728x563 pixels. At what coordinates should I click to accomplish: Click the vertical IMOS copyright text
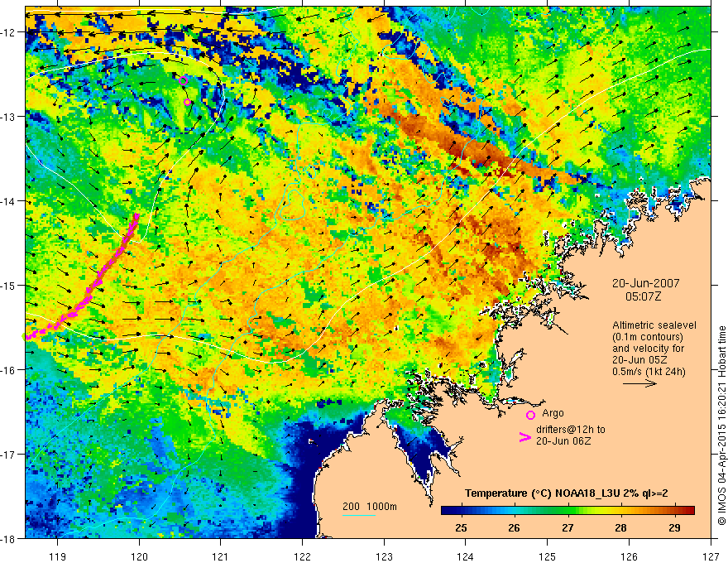721,426
